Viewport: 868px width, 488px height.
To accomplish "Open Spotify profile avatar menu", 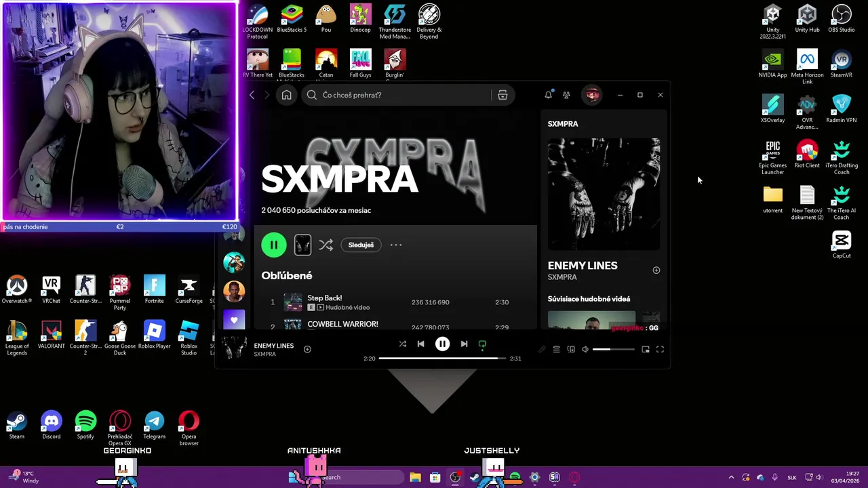I will click(592, 95).
